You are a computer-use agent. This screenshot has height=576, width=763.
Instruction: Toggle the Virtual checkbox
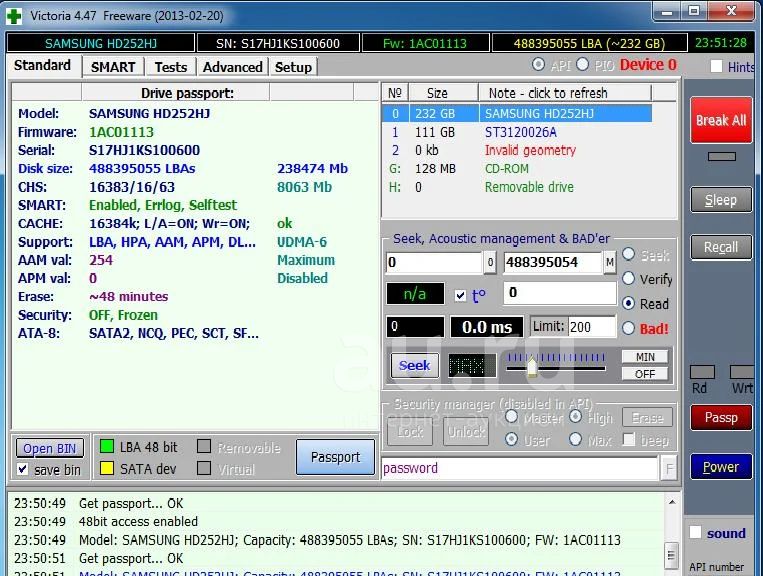204,468
